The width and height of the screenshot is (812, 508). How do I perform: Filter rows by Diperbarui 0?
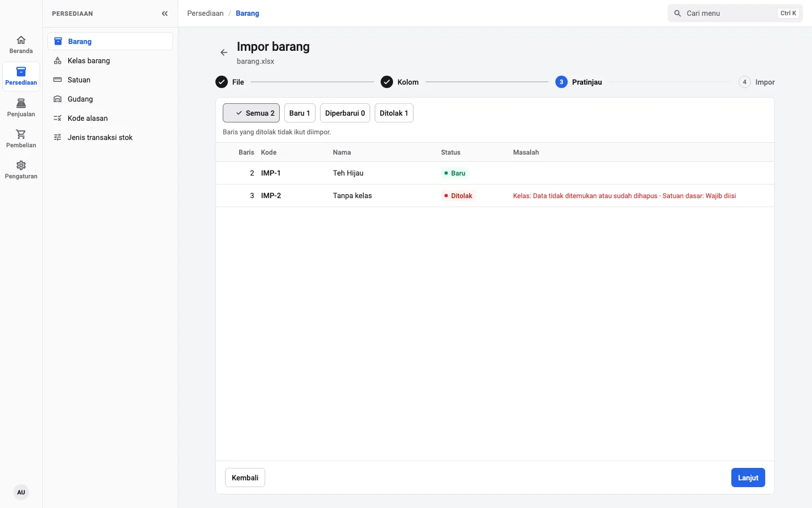(345, 113)
